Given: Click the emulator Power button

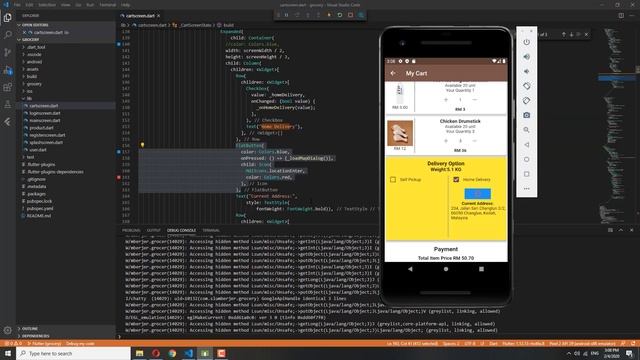Looking at the screenshot, I should pyautogui.click(x=527, y=42).
